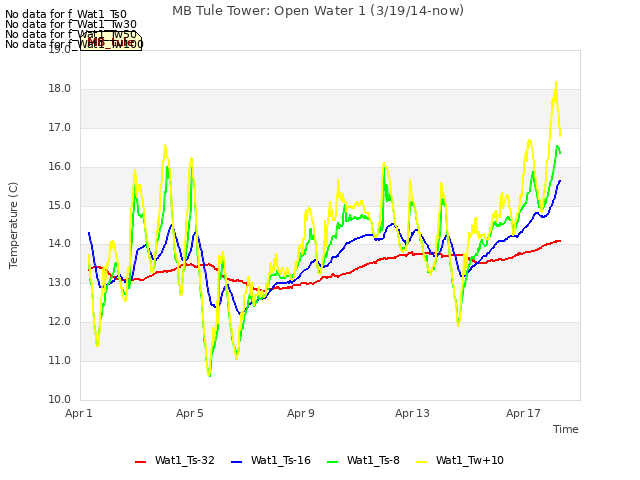
Task: Toggle the Wat1_Ts-16 legend entry
Action: click(x=271, y=460)
